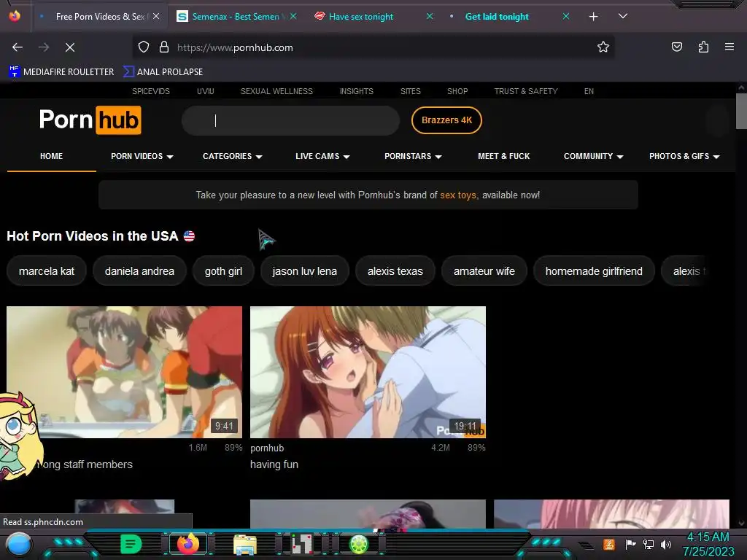Show site security info via padlock

pos(164,47)
